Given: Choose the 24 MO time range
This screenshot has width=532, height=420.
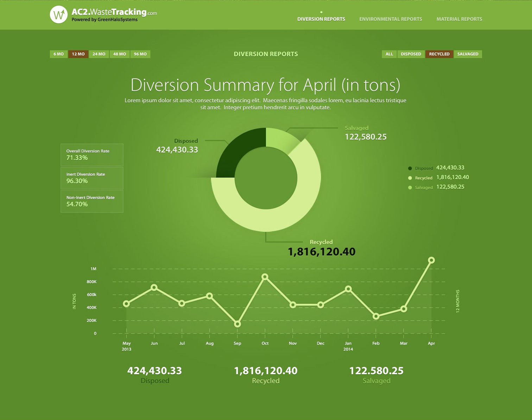Looking at the screenshot, I should [x=99, y=54].
